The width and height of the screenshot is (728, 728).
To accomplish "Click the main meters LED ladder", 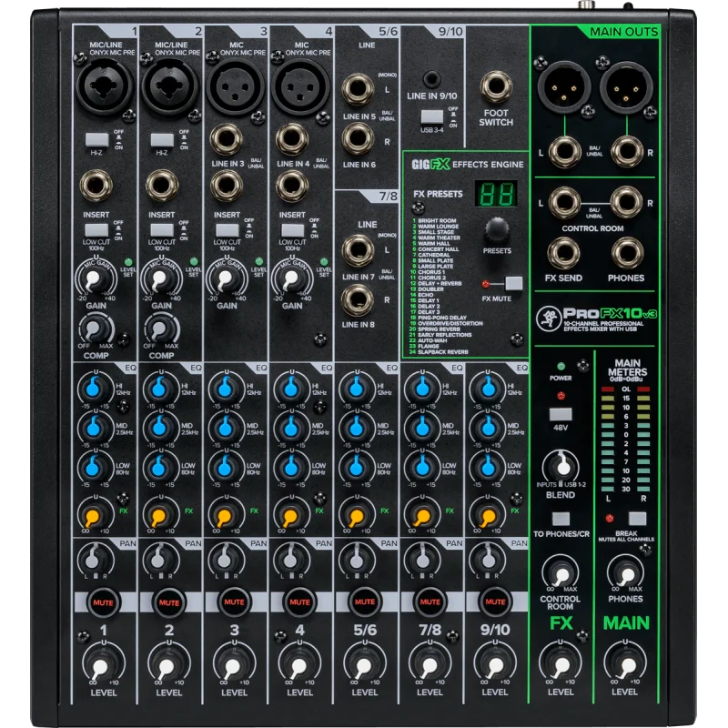I will point(625,439).
